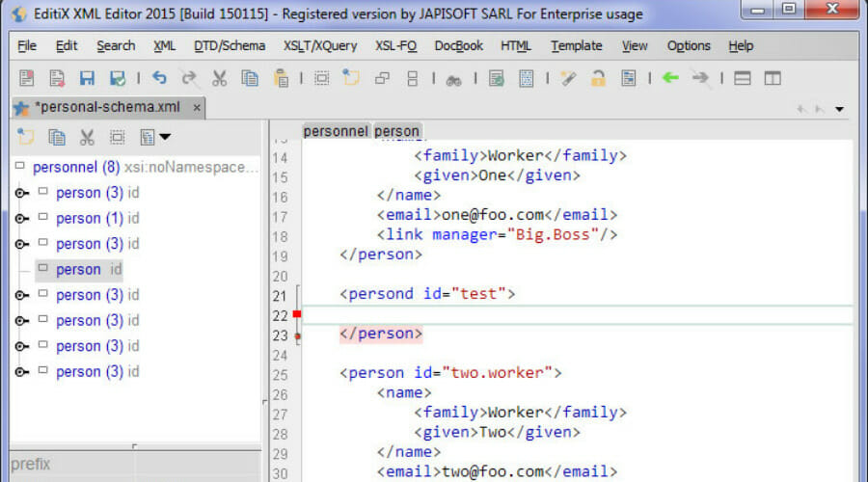
Task: Open the File menu
Action: pos(27,46)
